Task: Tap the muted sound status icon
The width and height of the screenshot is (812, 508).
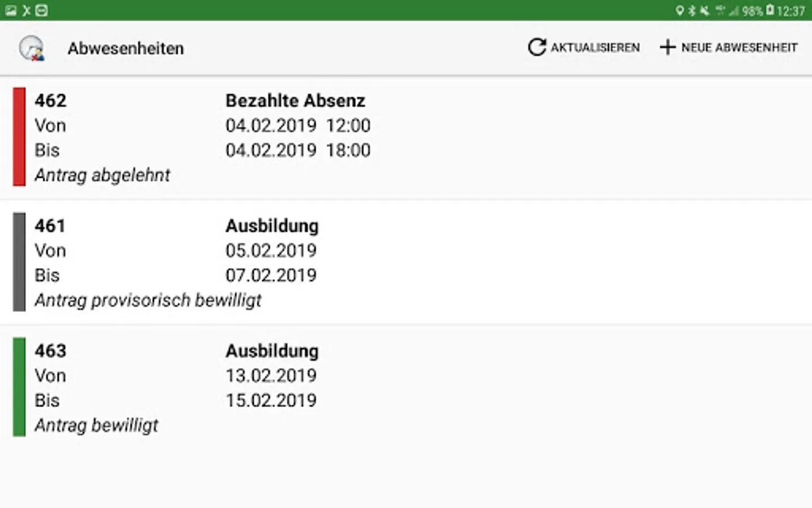Action: point(705,10)
